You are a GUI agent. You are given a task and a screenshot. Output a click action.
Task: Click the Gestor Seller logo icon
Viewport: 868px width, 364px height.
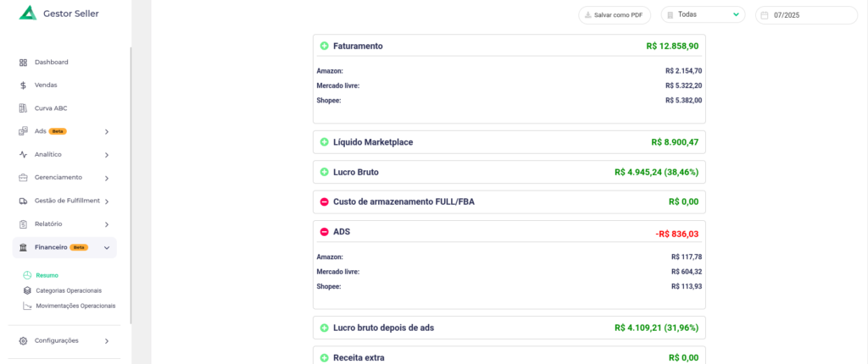[28, 13]
